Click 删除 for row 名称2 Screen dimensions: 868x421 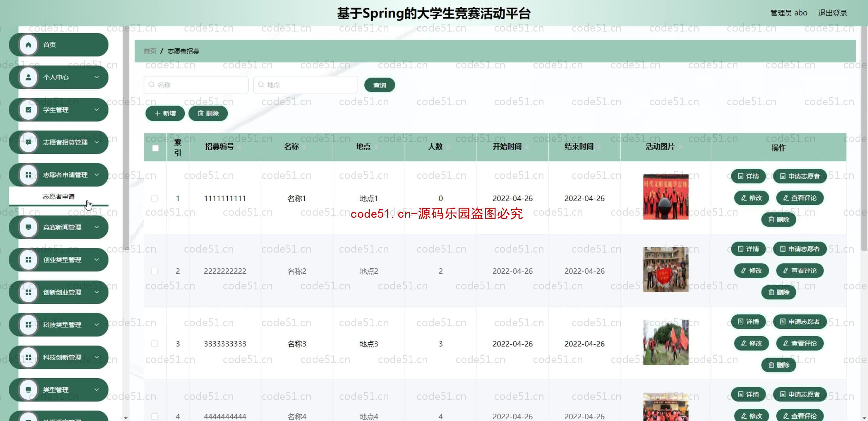779,292
